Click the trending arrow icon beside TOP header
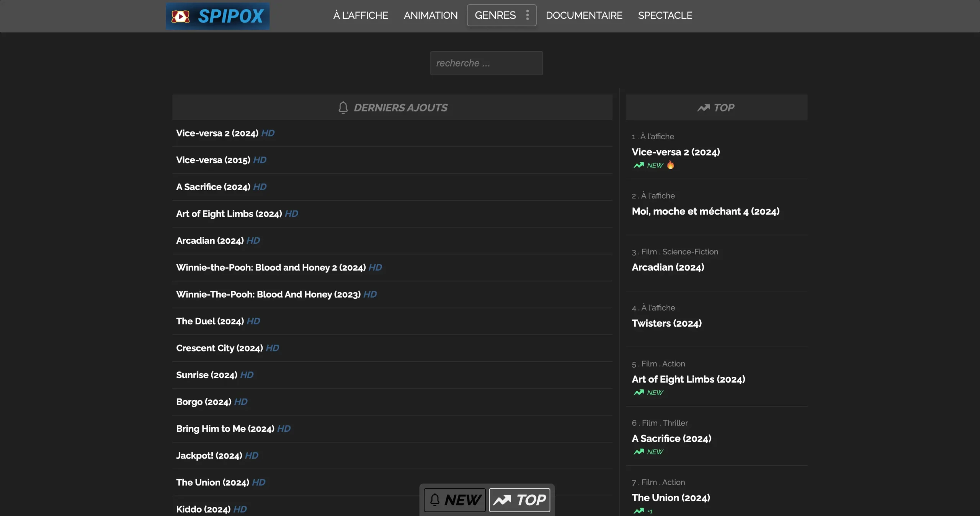 point(703,108)
